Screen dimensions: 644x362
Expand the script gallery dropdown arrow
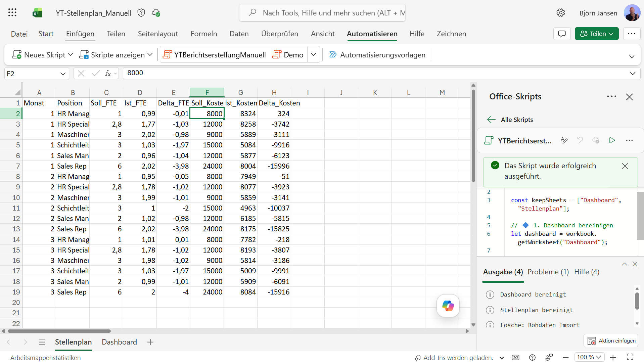[x=313, y=54]
